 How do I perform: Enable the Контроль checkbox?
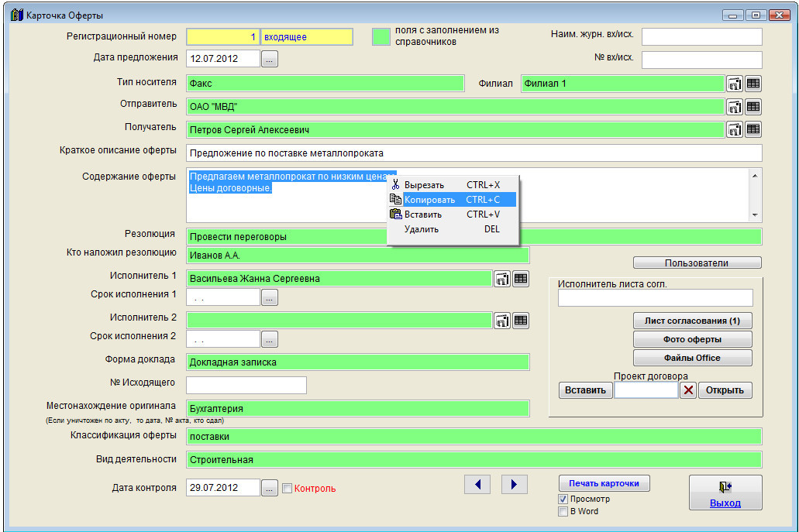[x=288, y=489]
